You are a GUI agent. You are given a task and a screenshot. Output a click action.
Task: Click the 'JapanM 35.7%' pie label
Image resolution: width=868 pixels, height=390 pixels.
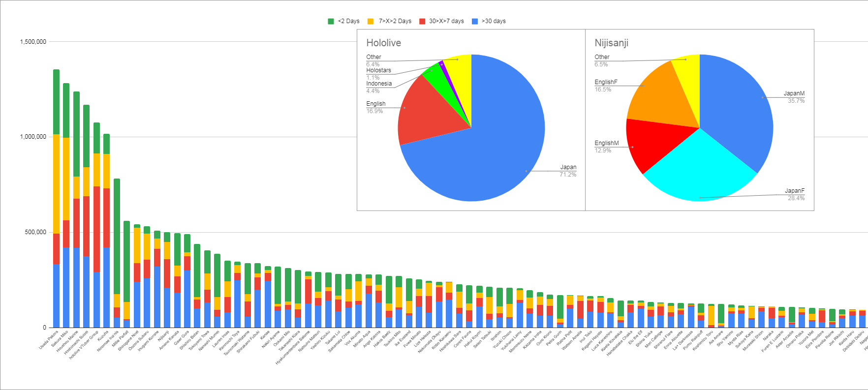point(795,97)
